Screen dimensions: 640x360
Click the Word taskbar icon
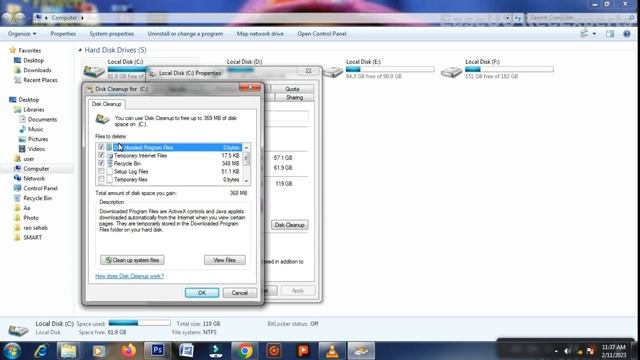pyautogui.click(x=187, y=351)
